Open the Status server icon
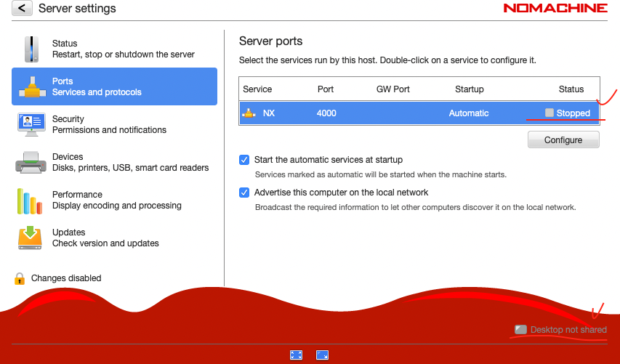Screen dimensions: 620x364 point(32,49)
